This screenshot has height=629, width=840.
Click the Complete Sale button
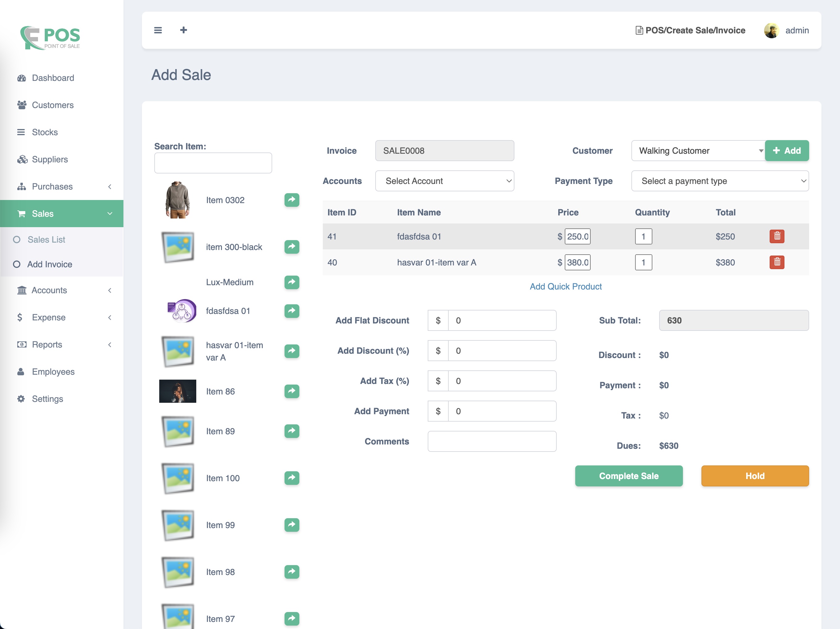[x=629, y=476]
